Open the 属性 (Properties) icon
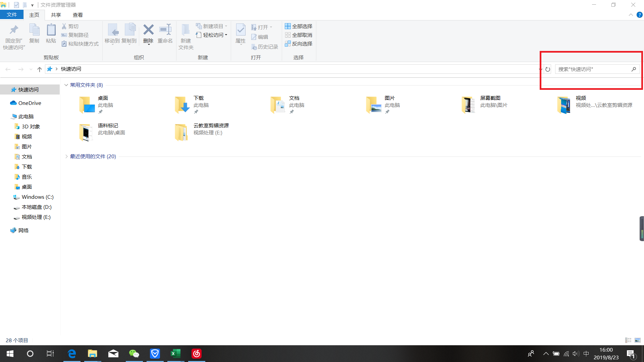The image size is (644, 362). tap(240, 34)
